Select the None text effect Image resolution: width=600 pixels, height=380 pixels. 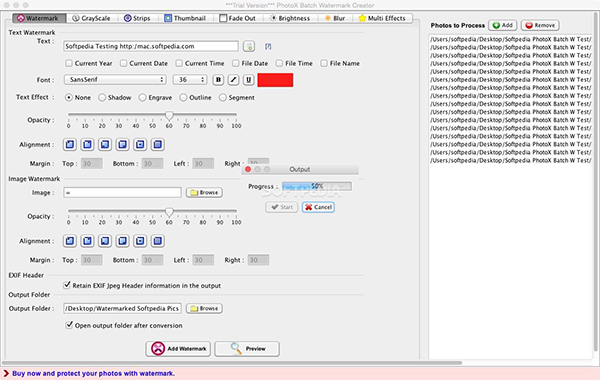tap(69, 98)
